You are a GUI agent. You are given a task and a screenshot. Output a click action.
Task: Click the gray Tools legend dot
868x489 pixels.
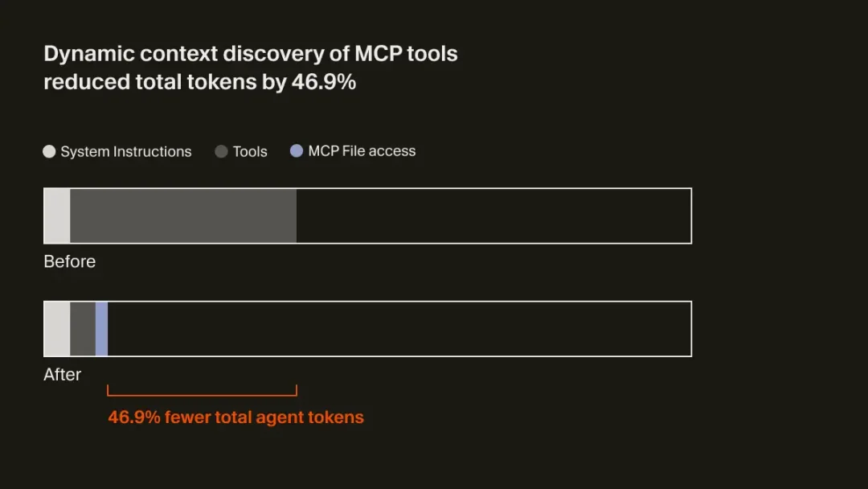click(x=221, y=151)
